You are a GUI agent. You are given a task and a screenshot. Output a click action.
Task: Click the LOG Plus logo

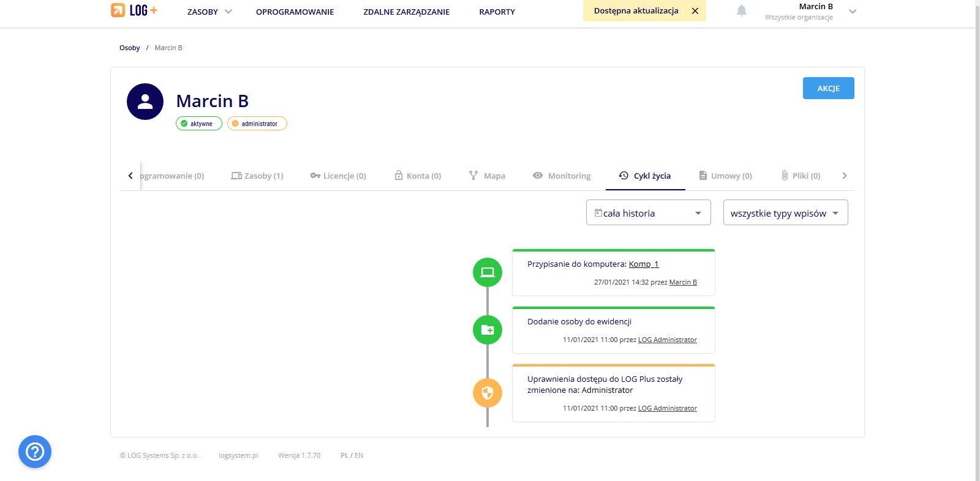134,10
